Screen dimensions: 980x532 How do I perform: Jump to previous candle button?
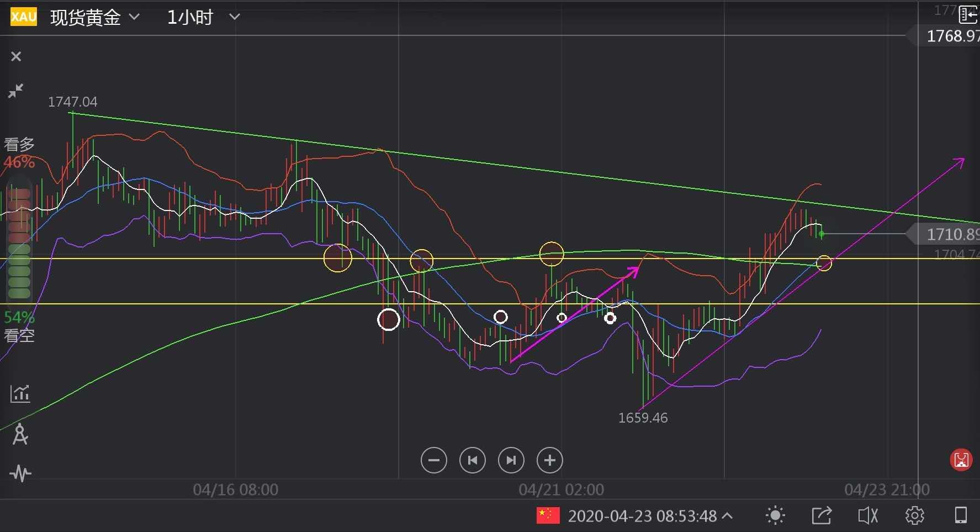473,460
